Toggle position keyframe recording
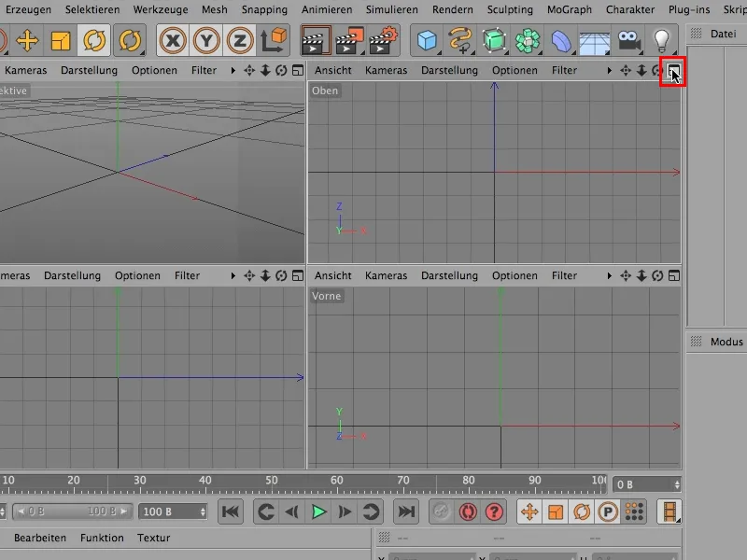This screenshot has width=747, height=560. click(529, 511)
